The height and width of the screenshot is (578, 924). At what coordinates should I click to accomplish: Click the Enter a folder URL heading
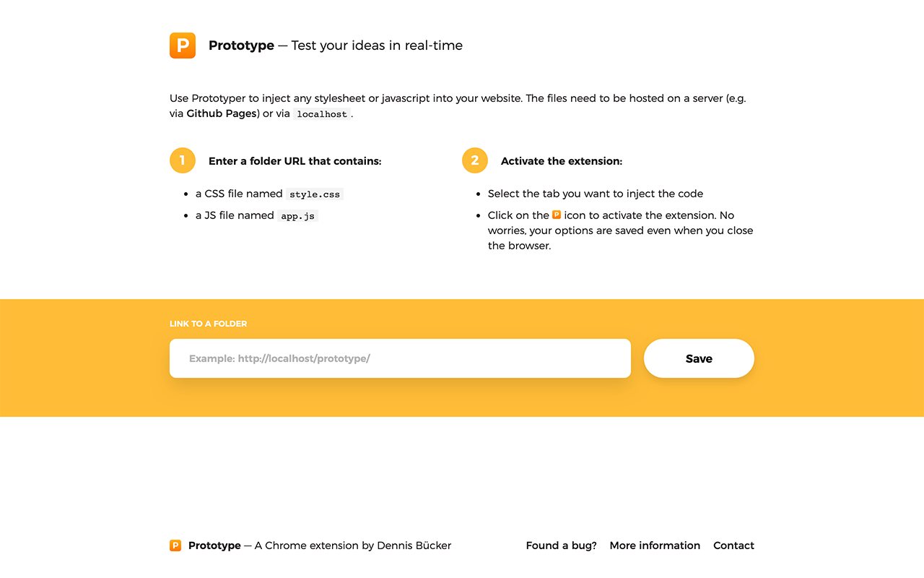[295, 160]
